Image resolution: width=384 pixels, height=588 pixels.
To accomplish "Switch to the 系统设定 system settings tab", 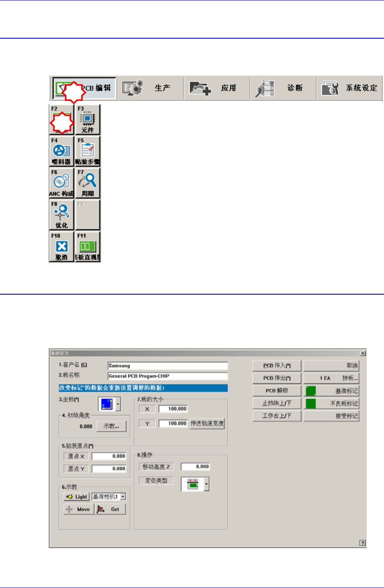I will [x=350, y=88].
